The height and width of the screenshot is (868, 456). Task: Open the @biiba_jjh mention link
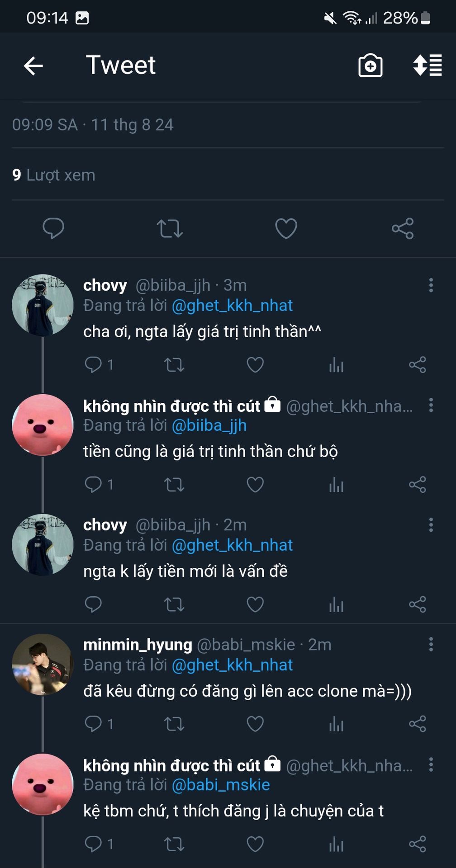point(209,425)
